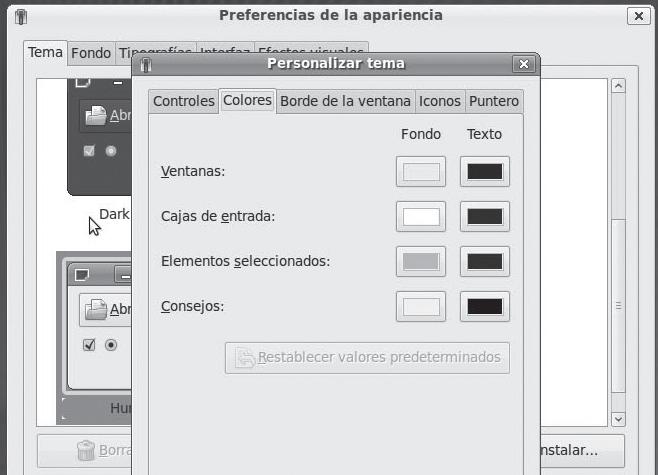
Task: Toggle the checkbox in Dark theme preview
Action: tap(89, 151)
